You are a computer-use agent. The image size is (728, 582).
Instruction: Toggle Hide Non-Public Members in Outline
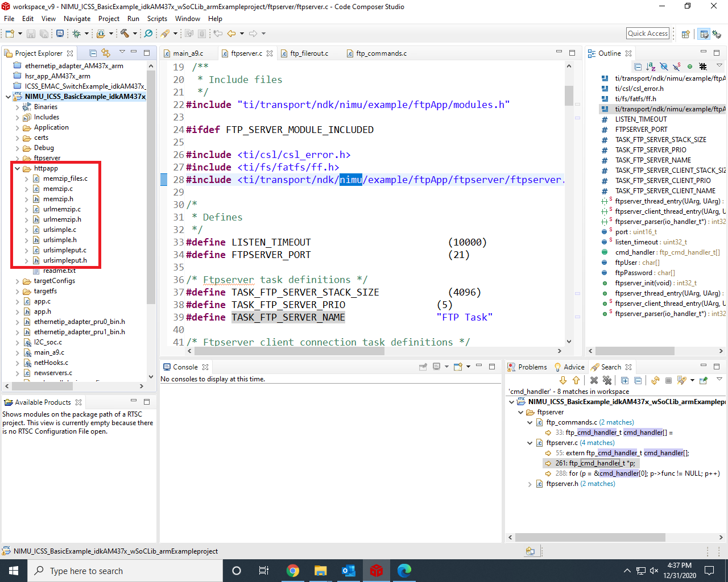[x=689, y=66]
